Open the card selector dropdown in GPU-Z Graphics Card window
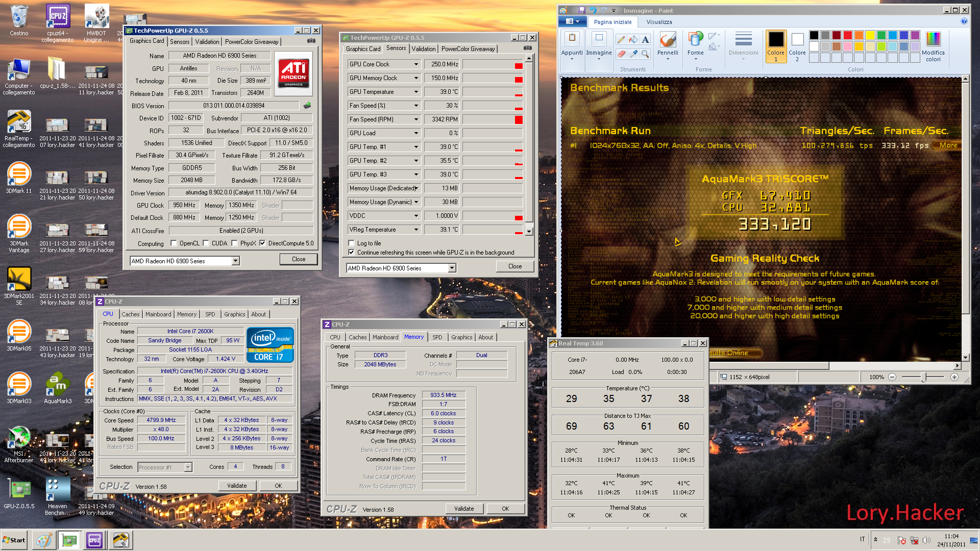Screen dimensions: 980x551 click(x=235, y=261)
